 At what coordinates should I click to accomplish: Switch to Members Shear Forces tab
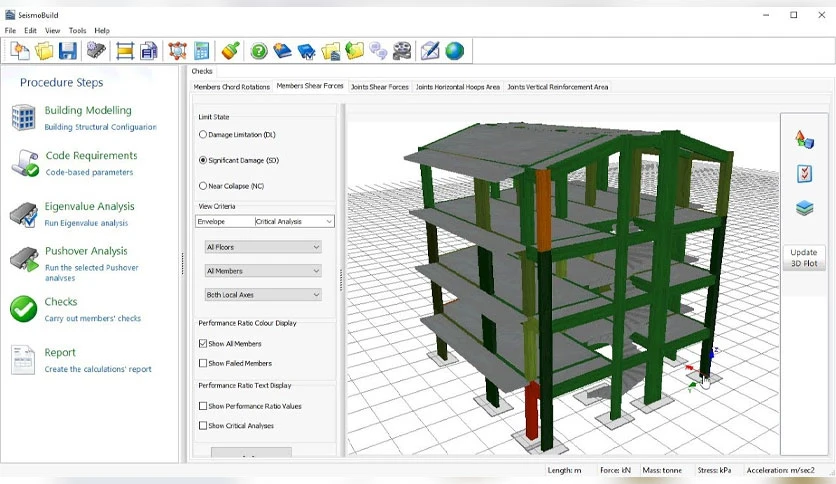pyautogui.click(x=310, y=86)
